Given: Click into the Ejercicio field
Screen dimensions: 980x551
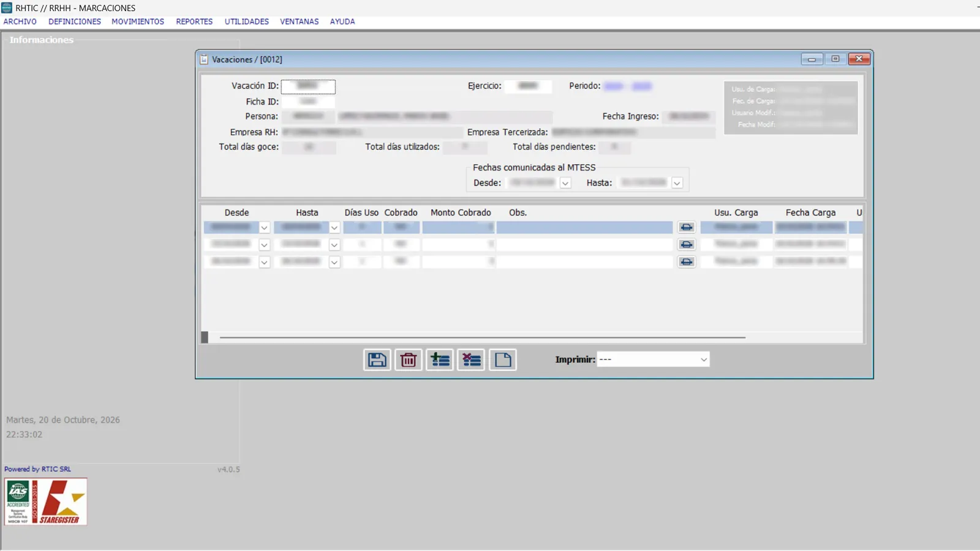Looking at the screenshot, I should pos(528,86).
